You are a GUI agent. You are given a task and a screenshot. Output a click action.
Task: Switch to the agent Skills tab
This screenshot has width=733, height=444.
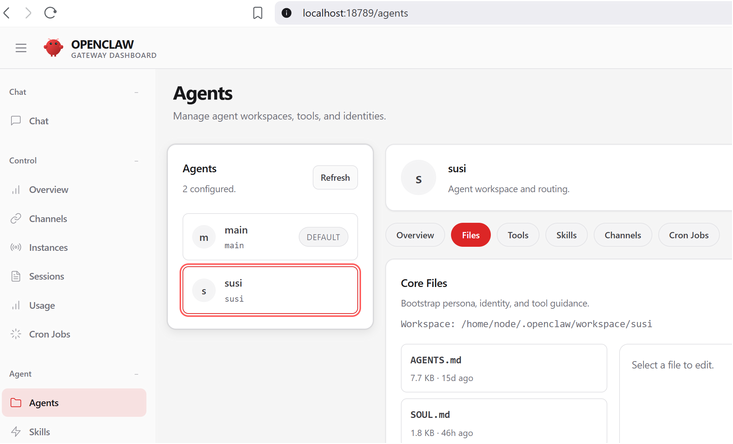click(566, 235)
